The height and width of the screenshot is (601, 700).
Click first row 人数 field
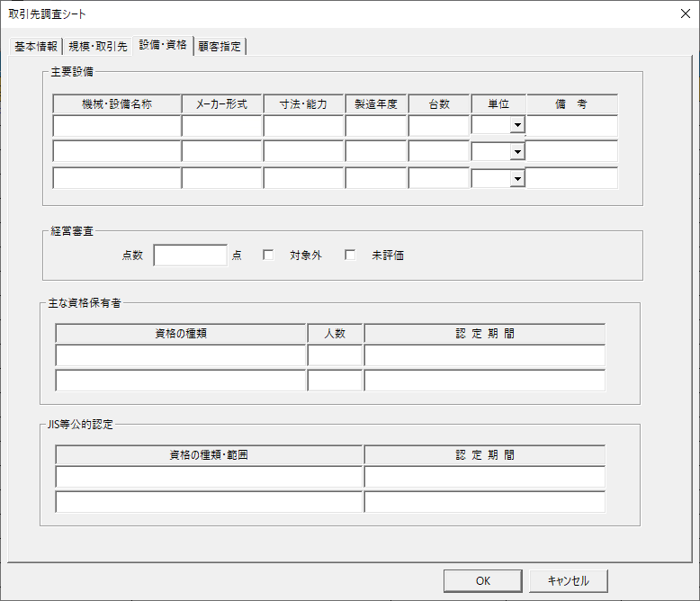point(335,355)
